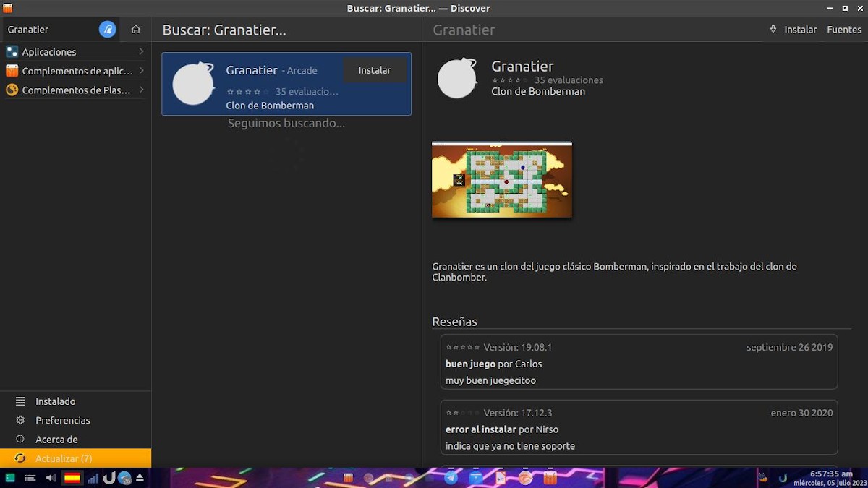
Task: Go to the Discover home page icon
Action: 136,30
